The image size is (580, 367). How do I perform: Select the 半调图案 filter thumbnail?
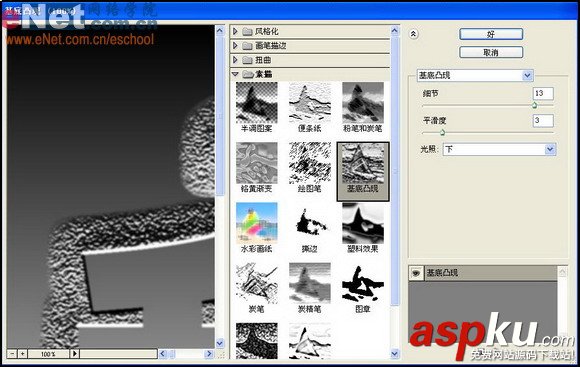point(256,103)
